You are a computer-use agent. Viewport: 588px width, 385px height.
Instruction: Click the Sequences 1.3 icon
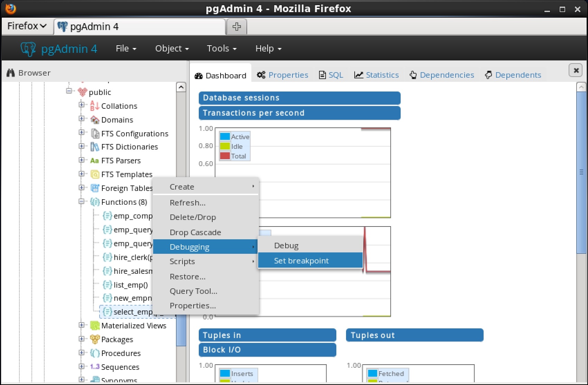pyautogui.click(x=94, y=367)
